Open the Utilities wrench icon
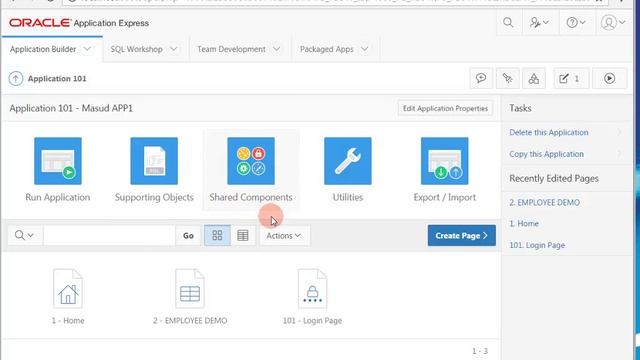This screenshot has width=640, height=360. pos(348,161)
